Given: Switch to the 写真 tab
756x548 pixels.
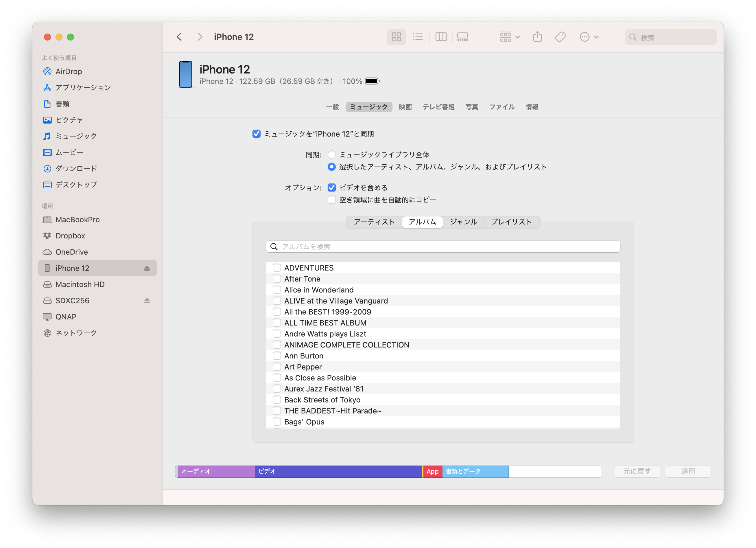Looking at the screenshot, I should click(471, 107).
